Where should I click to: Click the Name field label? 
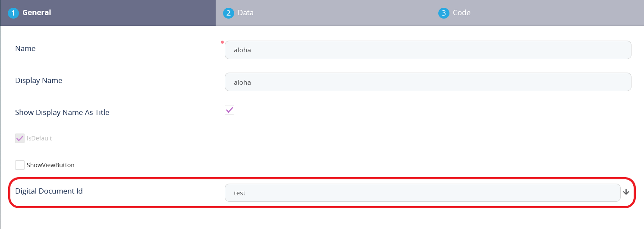[25, 48]
